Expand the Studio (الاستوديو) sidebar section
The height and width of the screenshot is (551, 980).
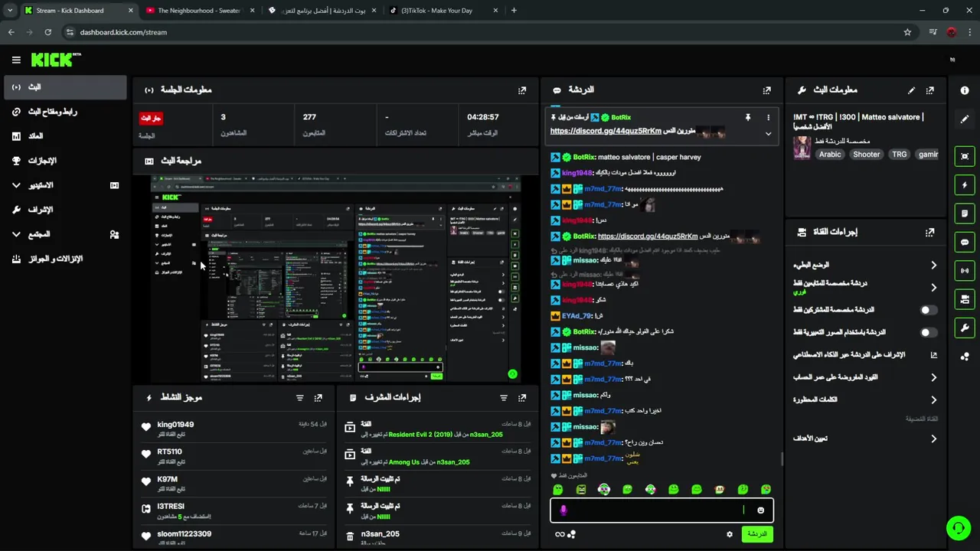(16, 185)
